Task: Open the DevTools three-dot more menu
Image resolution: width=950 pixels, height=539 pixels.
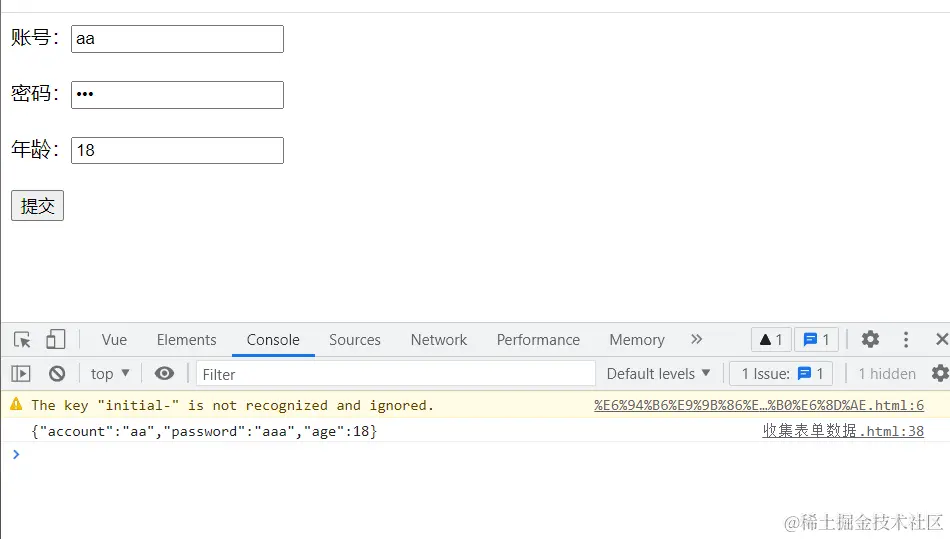Action: (x=906, y=339)
